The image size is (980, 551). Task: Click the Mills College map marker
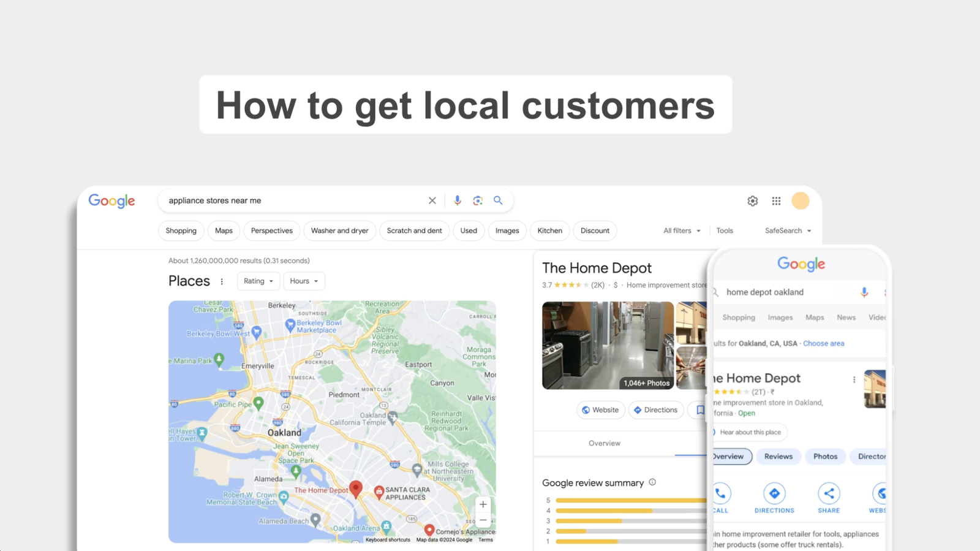point(417,470)
